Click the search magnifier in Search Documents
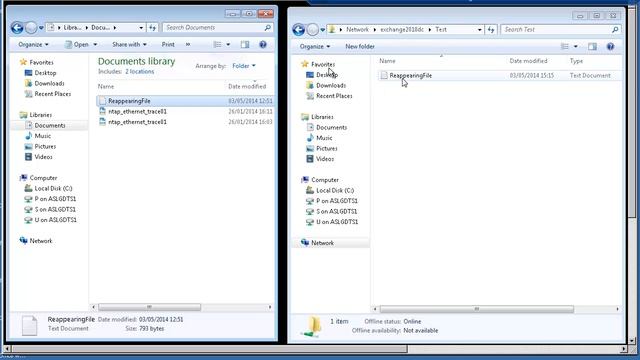The image size is (640, 360). (267, 28)
